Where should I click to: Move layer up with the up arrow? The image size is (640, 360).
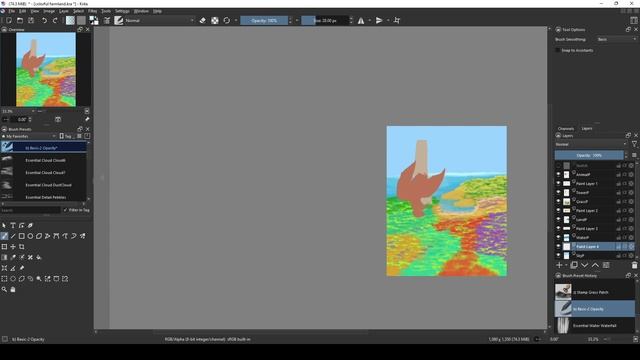tap(596, 265)
